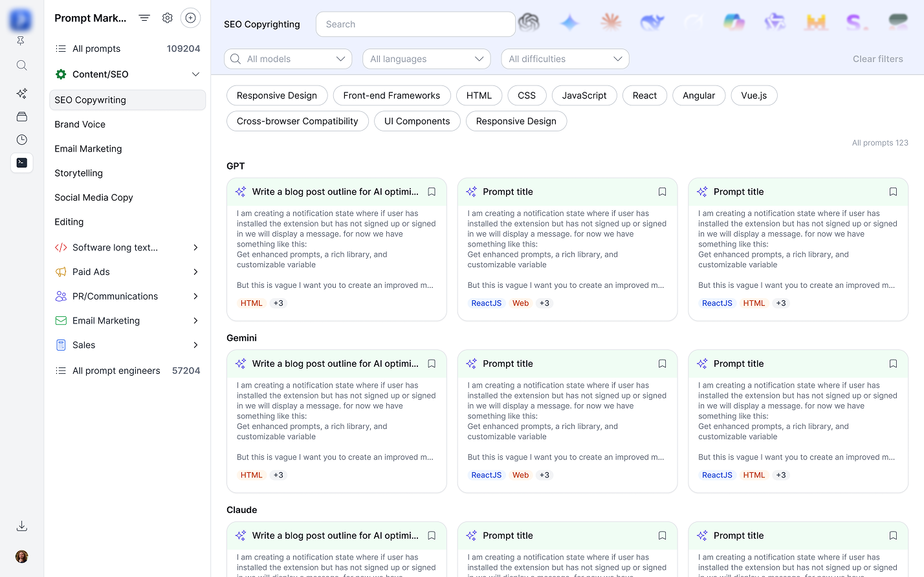The width and height of the screenshot is (924, 577).
Task: Click the Search input field
Action: point(415,25)
